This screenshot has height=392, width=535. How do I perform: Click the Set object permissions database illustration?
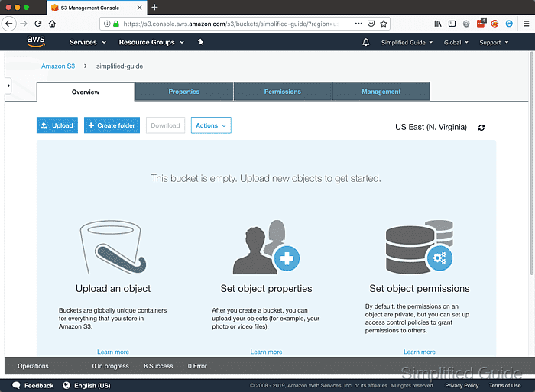pos(420,247)
